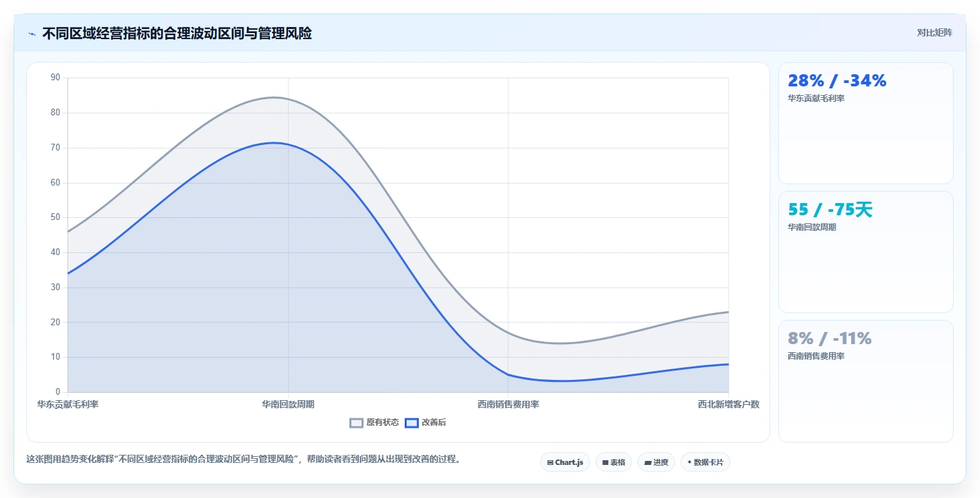Screen dimensions: 980x498
Task: Toggle the 原有状态 legend swatch
Action: [356, 423]
